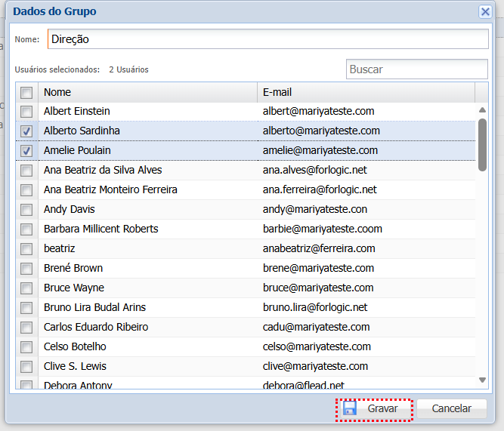Click the scrollbar up arrow
Screen dimensions: 504x431
[x=482, y=110]
